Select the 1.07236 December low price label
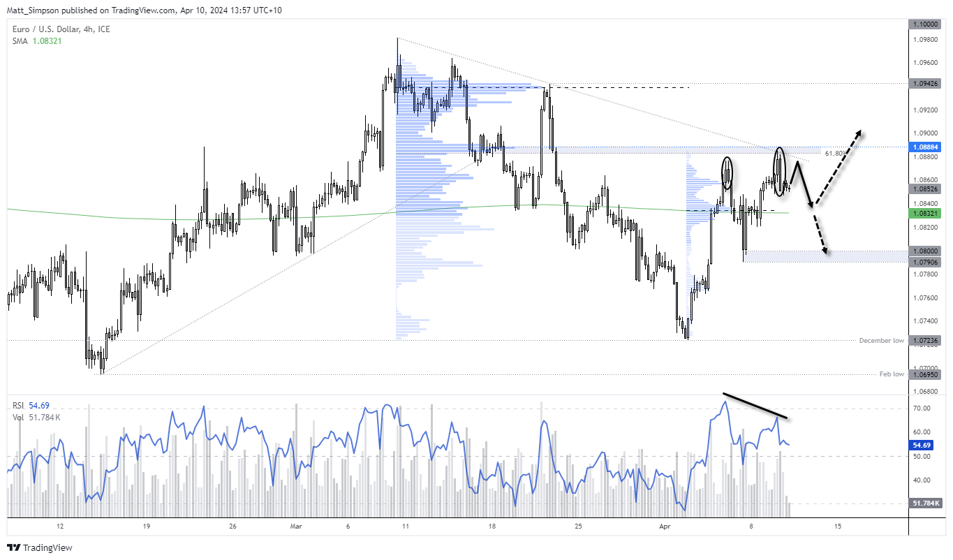This screenshot has height=560, width=953. (x=926, y=340)
